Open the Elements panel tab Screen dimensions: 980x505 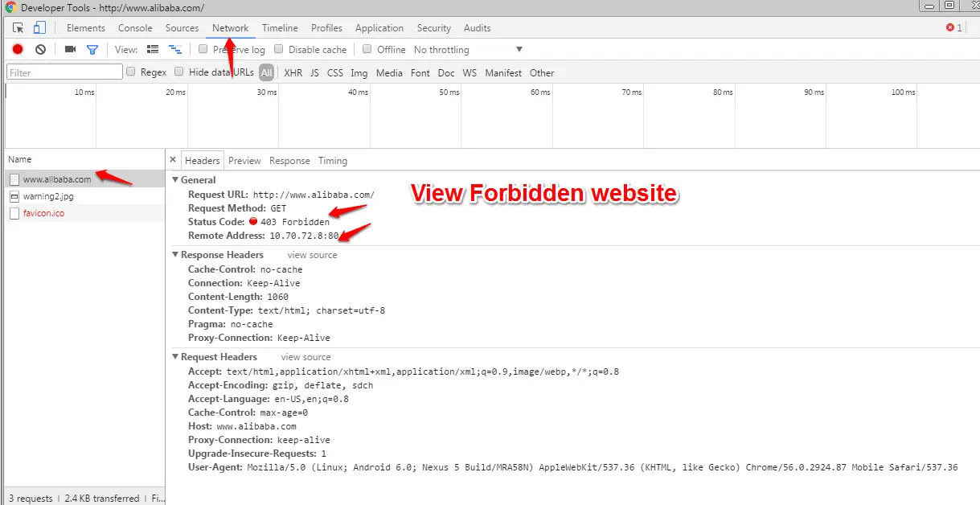pos(86,27)
